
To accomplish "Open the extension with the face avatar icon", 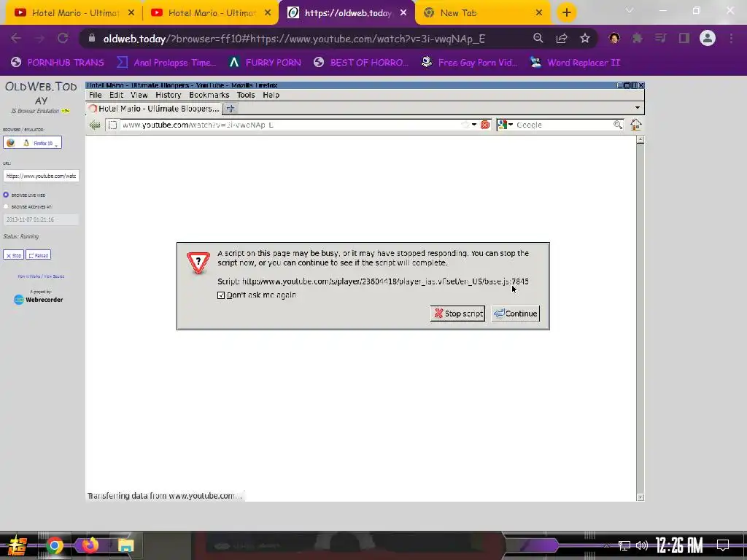I will point(614,38).
